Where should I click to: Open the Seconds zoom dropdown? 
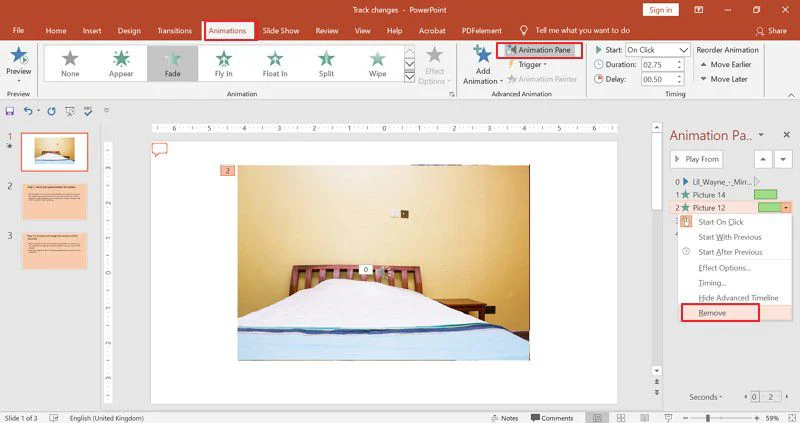[706, 397]
